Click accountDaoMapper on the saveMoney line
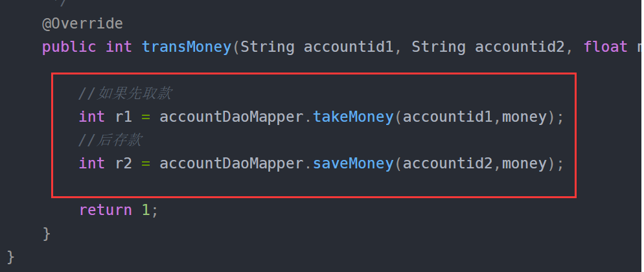Screen dimensions: 644x272 (232, 163)
